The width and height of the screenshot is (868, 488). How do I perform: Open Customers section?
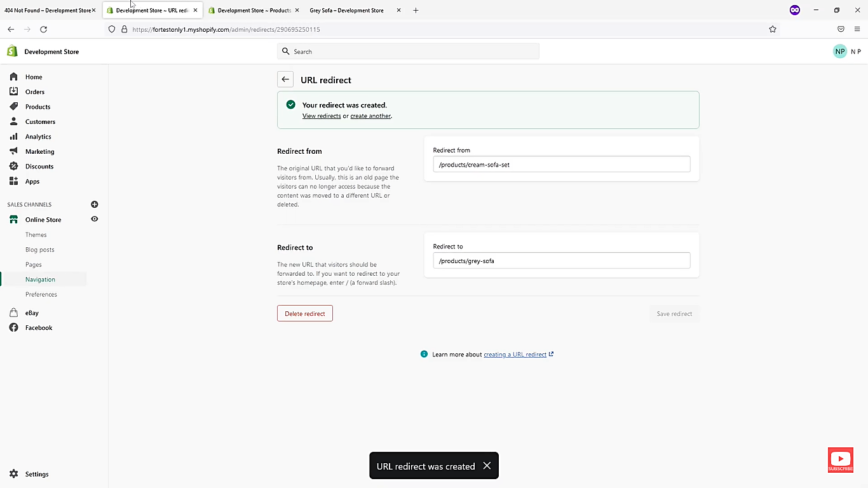(x=40, y=121)
